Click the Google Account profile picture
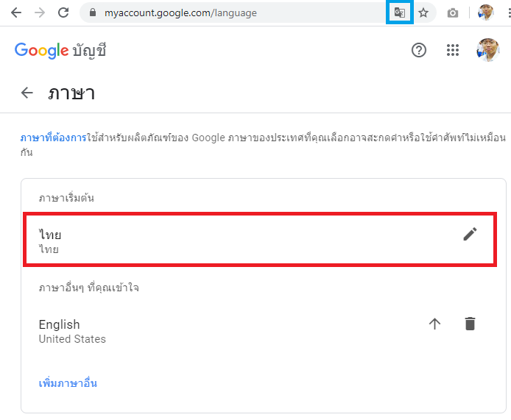This screenshot has height=420, width=511. pyautogui.click(x=487, y=50)
